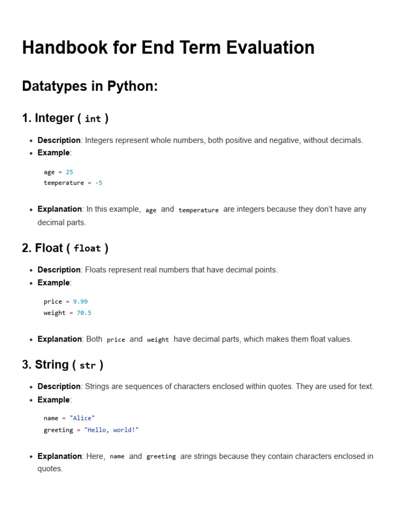Select the '3. String (str)' section heading

(62, 365)
